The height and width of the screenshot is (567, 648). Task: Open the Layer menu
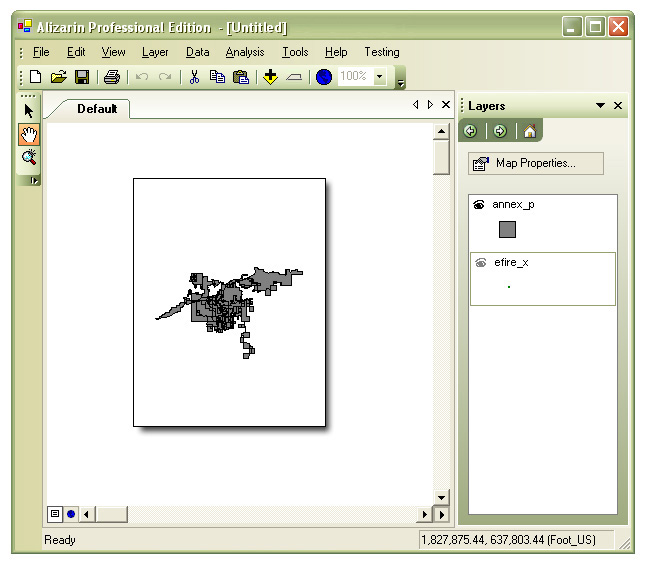(155, 52)
